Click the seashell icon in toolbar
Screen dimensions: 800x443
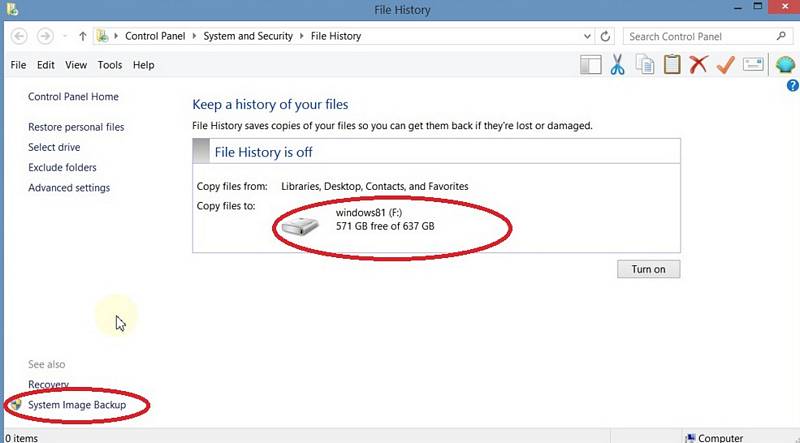[785, 65]
